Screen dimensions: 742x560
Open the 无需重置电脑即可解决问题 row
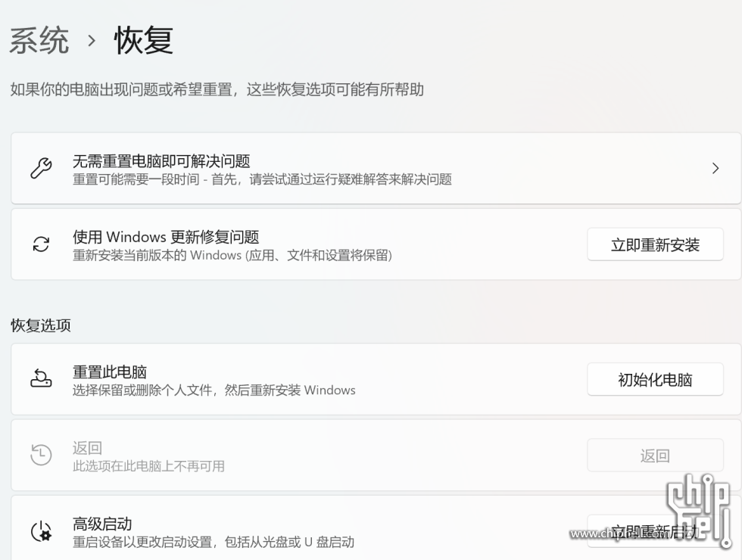(x=376, y=168)
